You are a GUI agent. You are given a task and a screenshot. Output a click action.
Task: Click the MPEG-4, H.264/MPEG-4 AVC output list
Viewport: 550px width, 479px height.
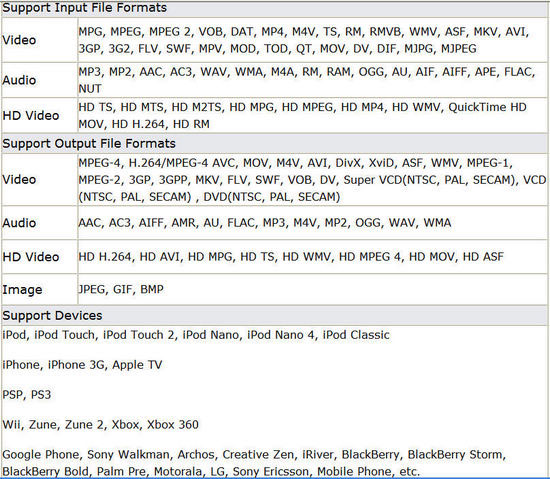[312, 180]
